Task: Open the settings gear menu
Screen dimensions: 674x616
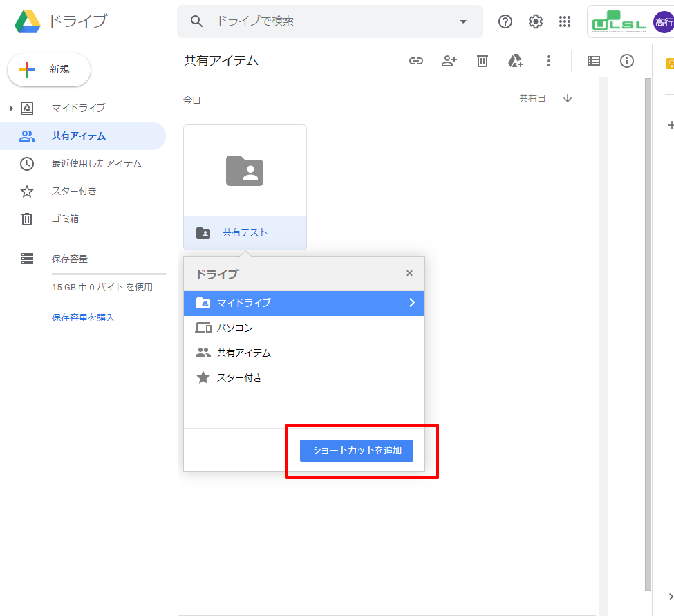Action: click(x=536, y=21)
